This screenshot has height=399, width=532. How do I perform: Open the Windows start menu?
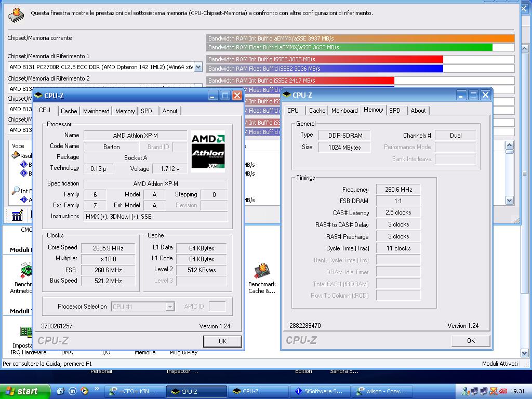point(24,391)
